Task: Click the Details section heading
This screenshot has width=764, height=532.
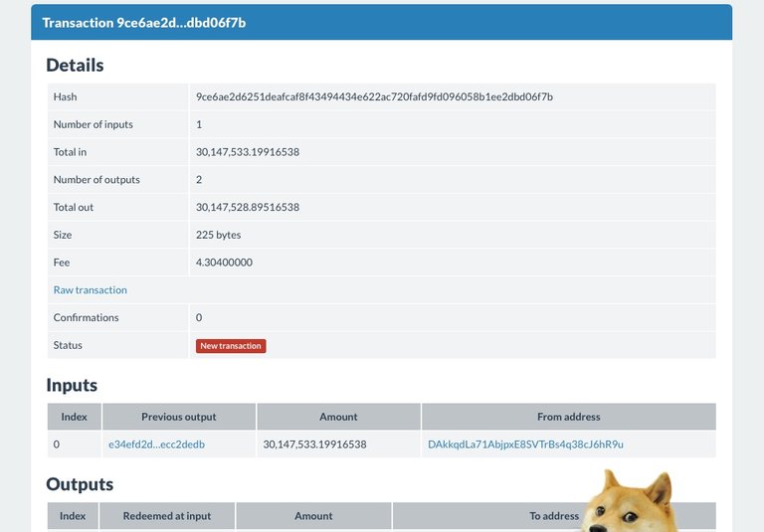Action: tap(75, 66)
